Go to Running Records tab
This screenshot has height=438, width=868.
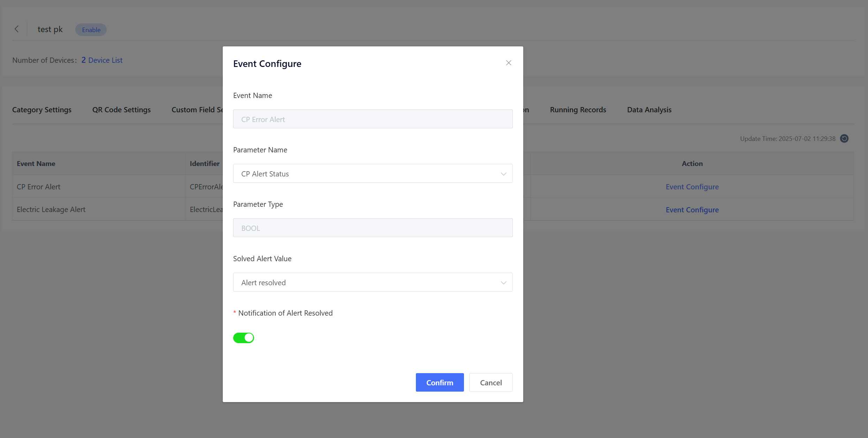coord(578,109)
